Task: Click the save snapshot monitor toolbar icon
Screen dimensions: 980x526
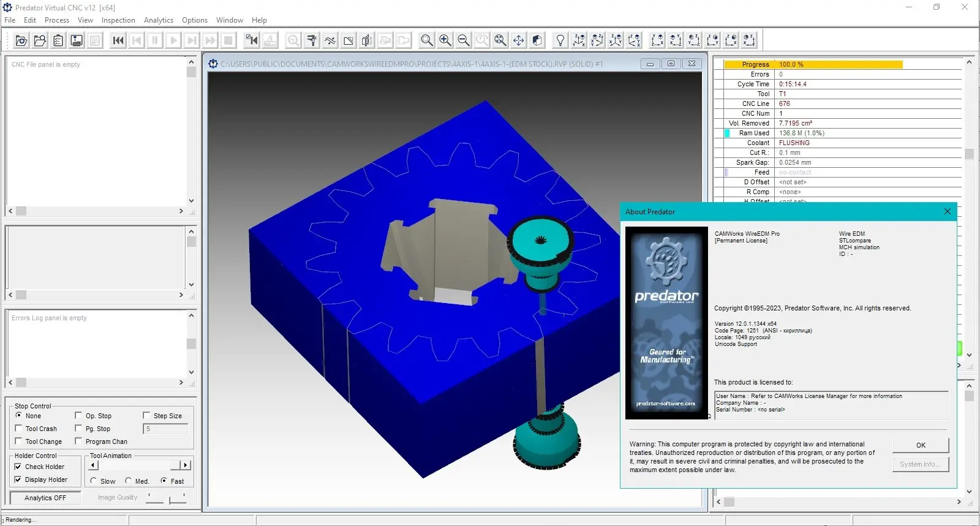Action: [x=77, y=40]
